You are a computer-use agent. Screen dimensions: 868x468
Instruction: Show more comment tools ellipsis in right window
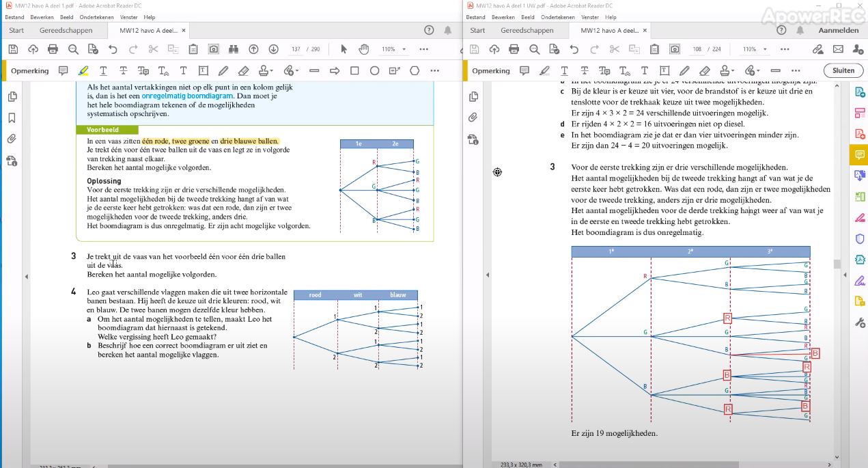coord(796,70)
